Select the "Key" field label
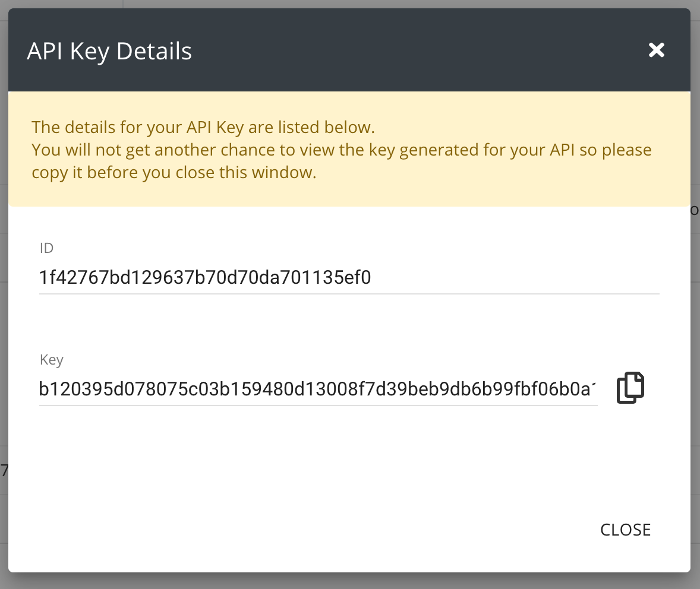700x589 pixels. click(x=51, y=360)
